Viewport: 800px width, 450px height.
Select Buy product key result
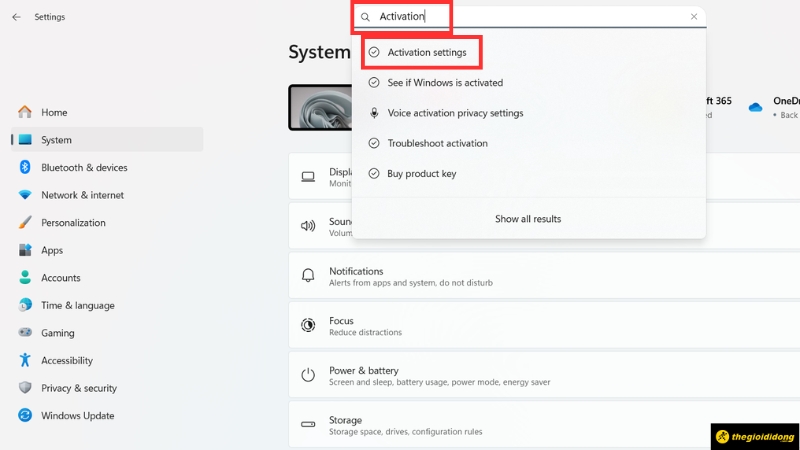click(529, 173)
